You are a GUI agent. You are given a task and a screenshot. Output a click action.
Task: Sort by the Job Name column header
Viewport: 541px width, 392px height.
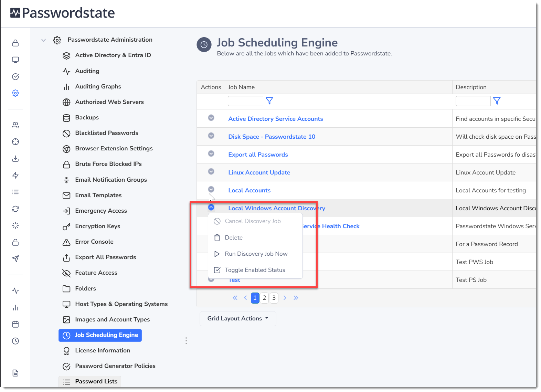point(241,87)
